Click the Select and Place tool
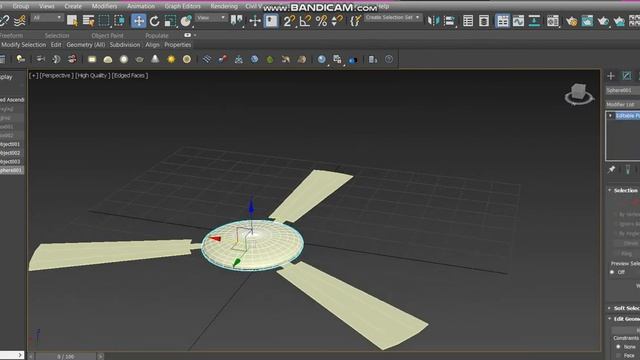Viewport: 640px width, 360px height. coord(186,21)
